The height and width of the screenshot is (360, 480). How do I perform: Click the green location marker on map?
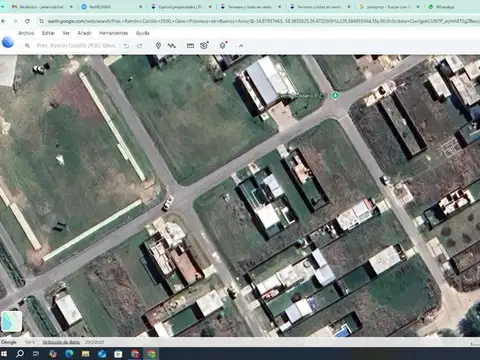point(335,96)
